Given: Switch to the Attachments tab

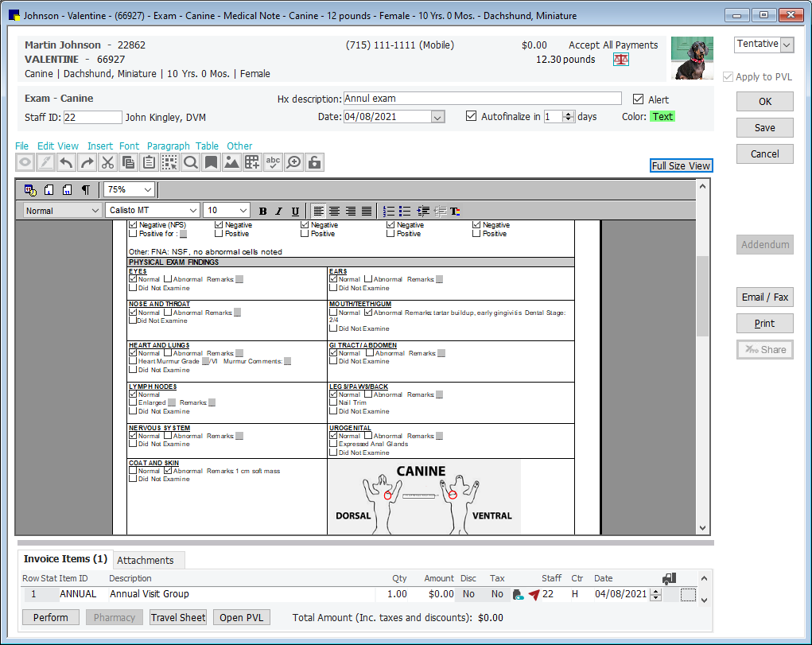Looking at the screenshot, I should pyautogui.click(x=148, y=559).
